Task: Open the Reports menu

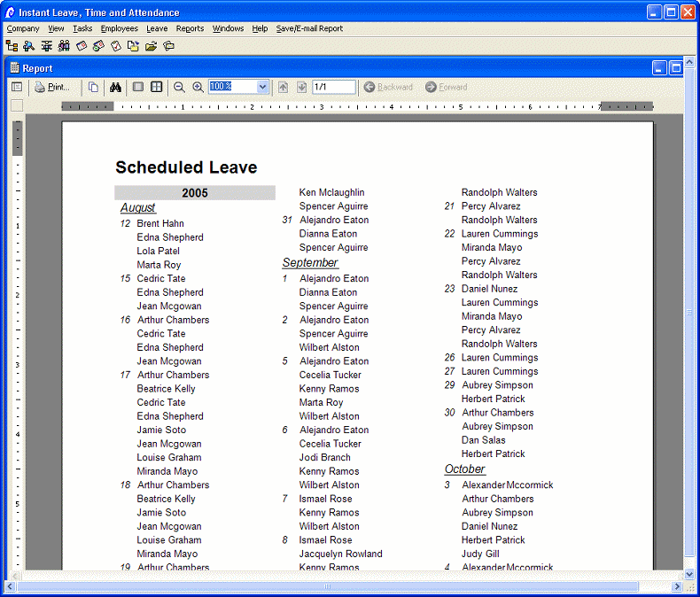Action: [x=190, y=28]
